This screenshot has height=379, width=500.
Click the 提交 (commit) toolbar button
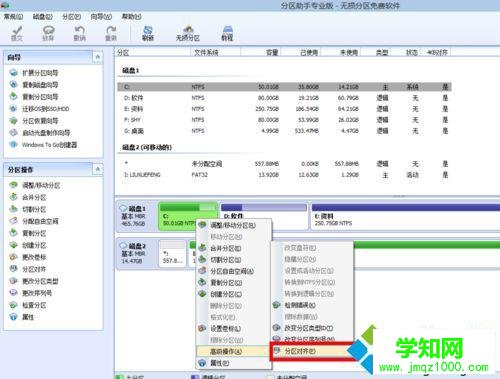click(17, 33)
